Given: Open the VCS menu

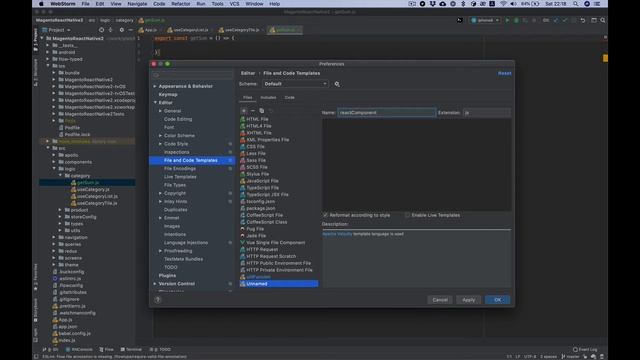Looking at the screenshot, I should (x=234, y=4).
